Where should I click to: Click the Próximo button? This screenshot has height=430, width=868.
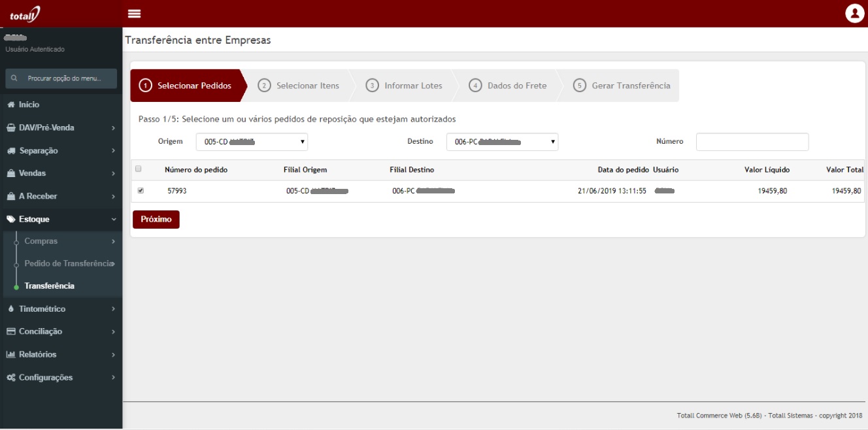[x=156, y=220]
